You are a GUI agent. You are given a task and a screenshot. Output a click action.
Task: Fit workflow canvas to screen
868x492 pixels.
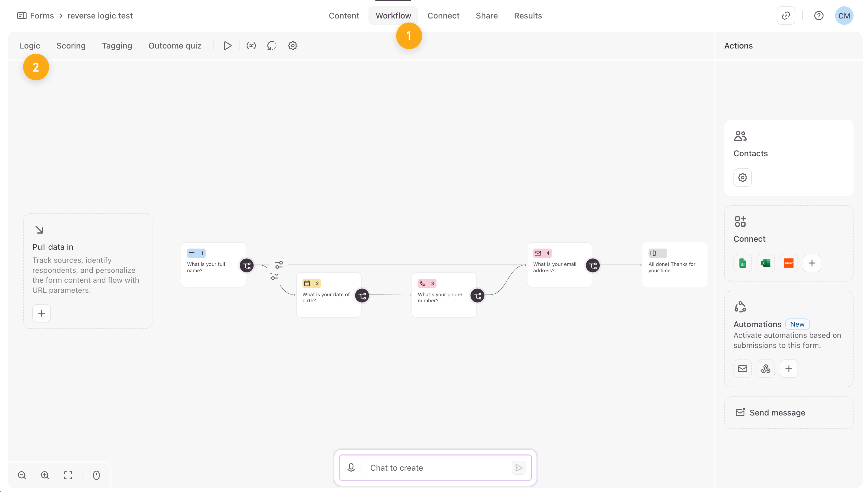click(x=68, y=476)
